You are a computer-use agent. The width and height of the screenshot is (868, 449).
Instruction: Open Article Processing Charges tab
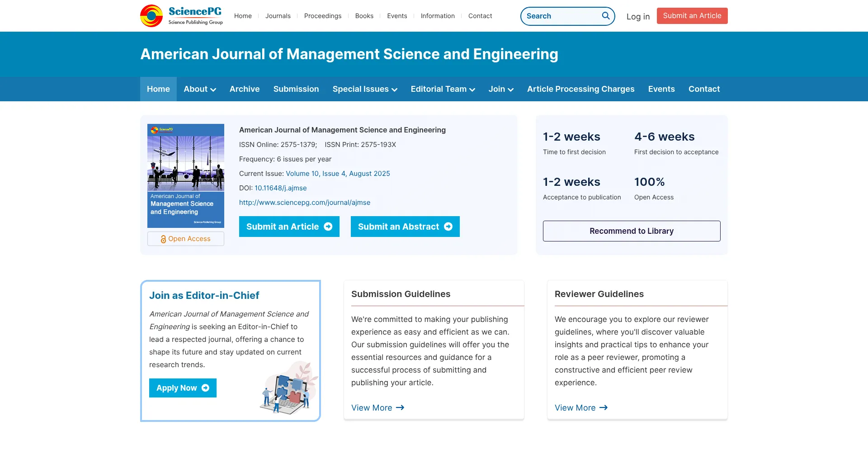tap(581, 89)
